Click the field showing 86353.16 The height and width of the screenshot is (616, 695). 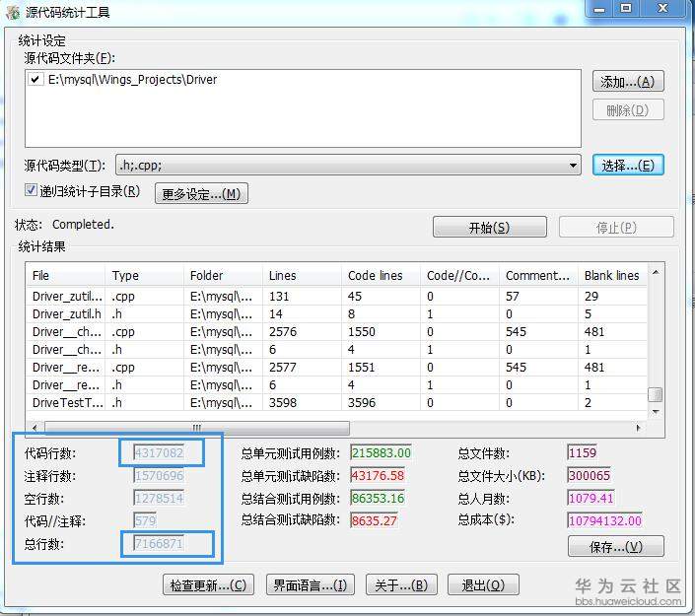378,498
